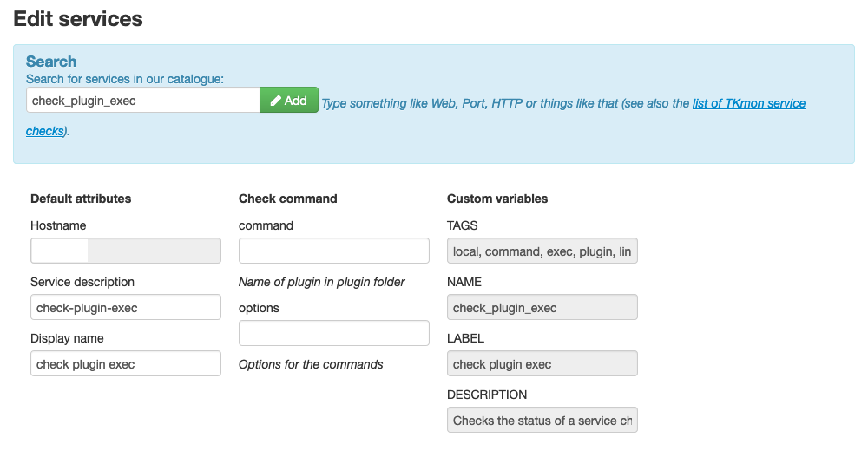Screen dimensions: 868x457
Task: Focus the service catalogue search box
Action: click(x=143, y=101)
